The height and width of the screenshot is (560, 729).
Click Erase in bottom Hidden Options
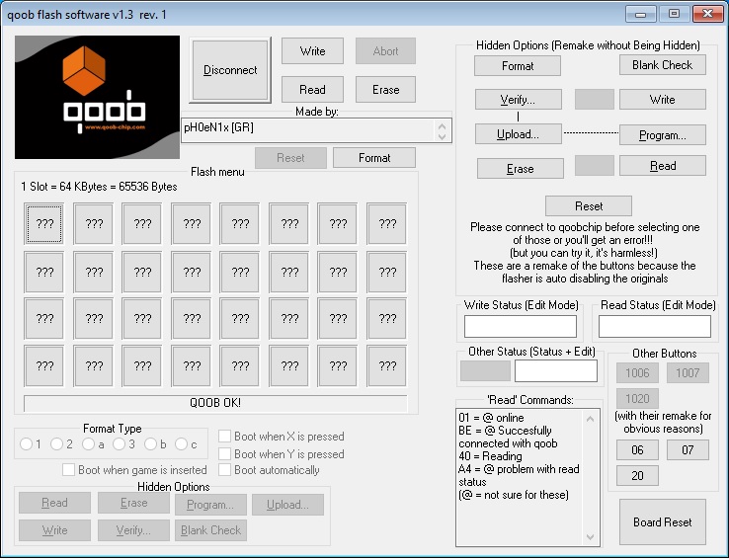[x=133, y=503]
